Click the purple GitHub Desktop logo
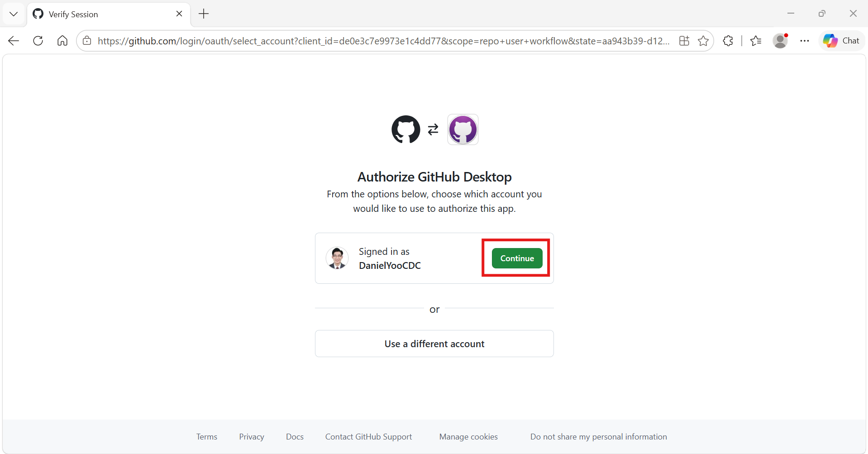The width and height of the screenshot is (868, 454). coord(463,129)
